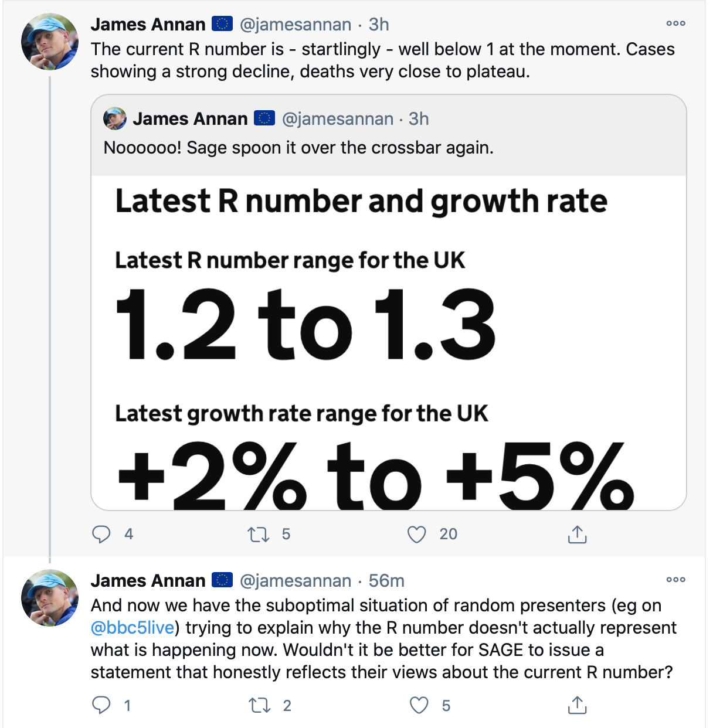Open the Latest R number image
This screenshot has width=713, height=728.
pos(388,343)
